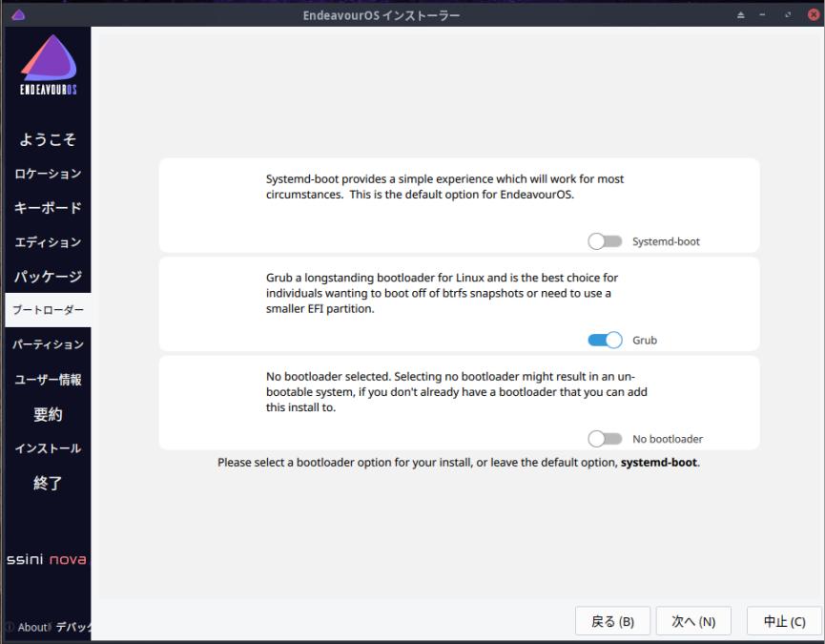The width and height of the screenshot is (825, 644).
Task: Click the ssini nova text in sidebar
Action: 47,559
